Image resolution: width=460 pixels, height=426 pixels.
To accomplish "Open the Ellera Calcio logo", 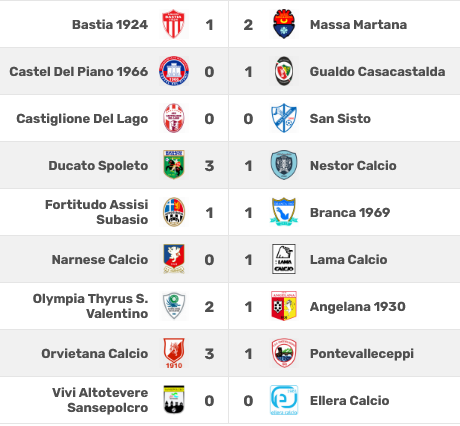I will (x=284, y=400).
